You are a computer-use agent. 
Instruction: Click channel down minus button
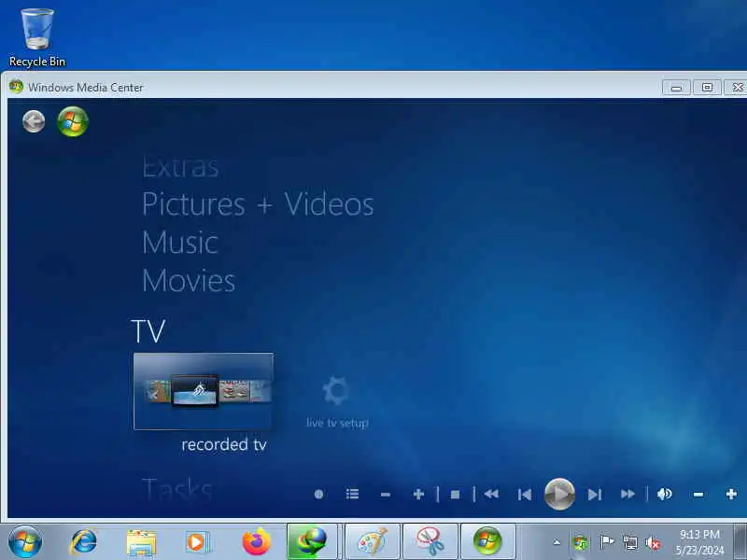click(x=386, y=495)
